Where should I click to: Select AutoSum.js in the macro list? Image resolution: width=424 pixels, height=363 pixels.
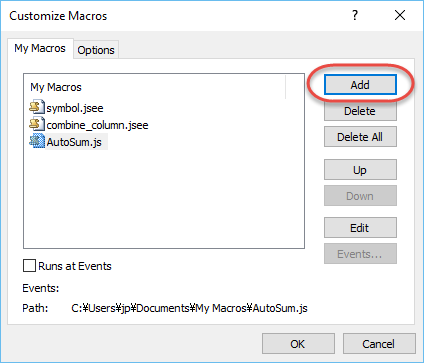(74, 142)
